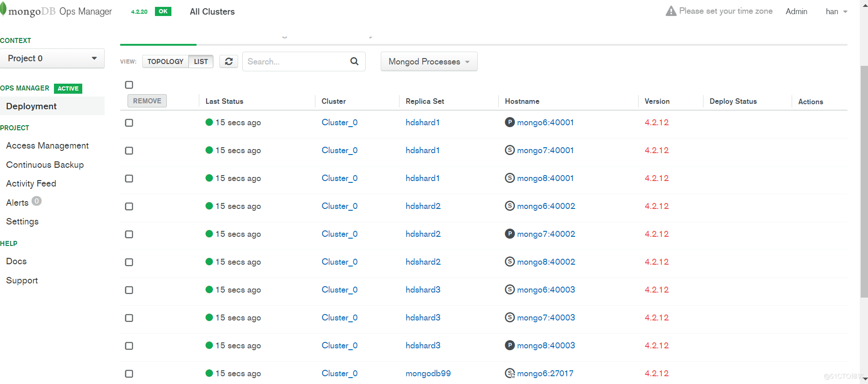Open hdshard2 link in mongo6:40002 row
Viewport: 868px width, 384px height.
click(423, 206)
